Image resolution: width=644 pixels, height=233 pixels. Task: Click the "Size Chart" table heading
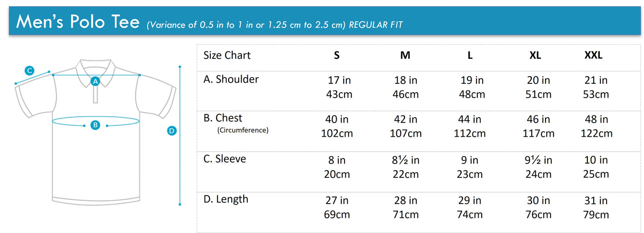(x=227, y=55)
